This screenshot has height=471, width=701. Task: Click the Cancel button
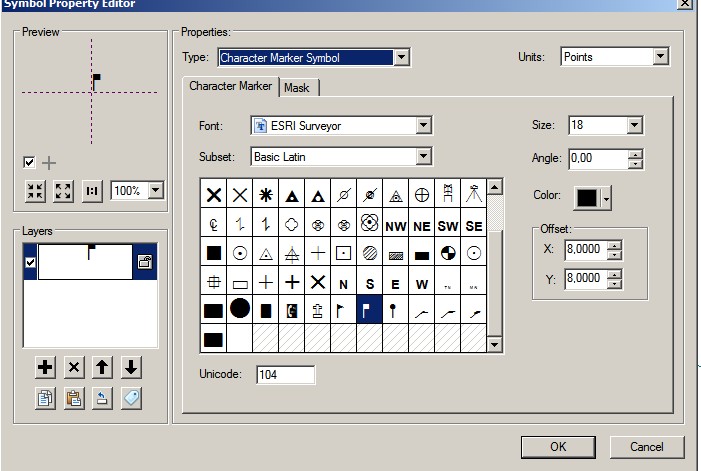647,446
